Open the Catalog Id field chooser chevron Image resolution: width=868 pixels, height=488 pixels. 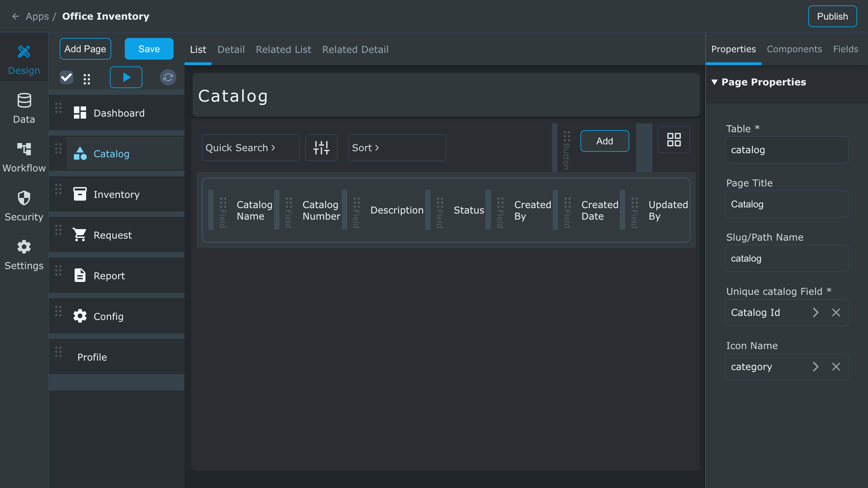pyautogui.click(x=815, y=312)
